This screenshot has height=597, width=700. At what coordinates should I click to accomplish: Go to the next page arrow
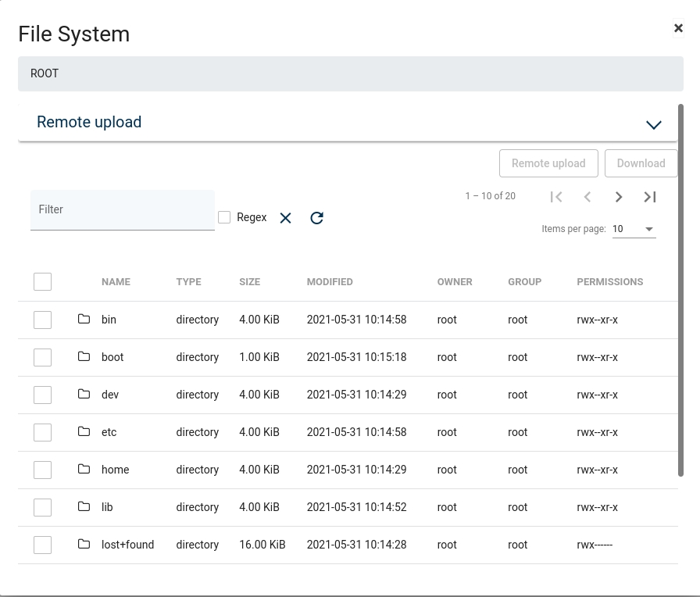619,197
